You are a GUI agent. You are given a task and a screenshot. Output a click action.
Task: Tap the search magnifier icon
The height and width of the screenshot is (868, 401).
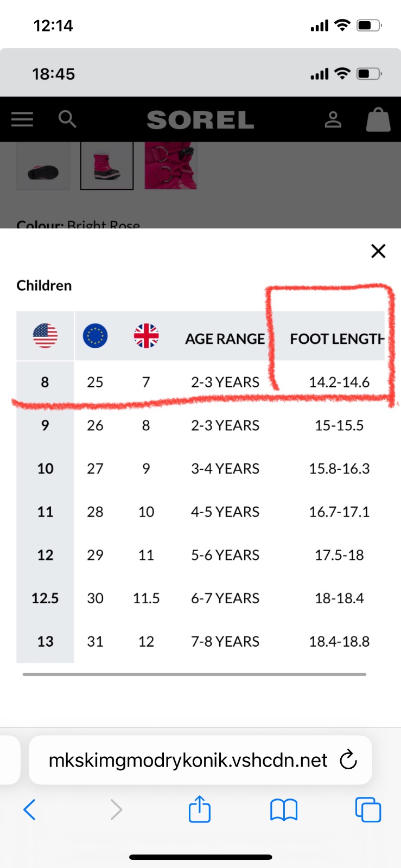pyautogui.click(x=67, y=119)
